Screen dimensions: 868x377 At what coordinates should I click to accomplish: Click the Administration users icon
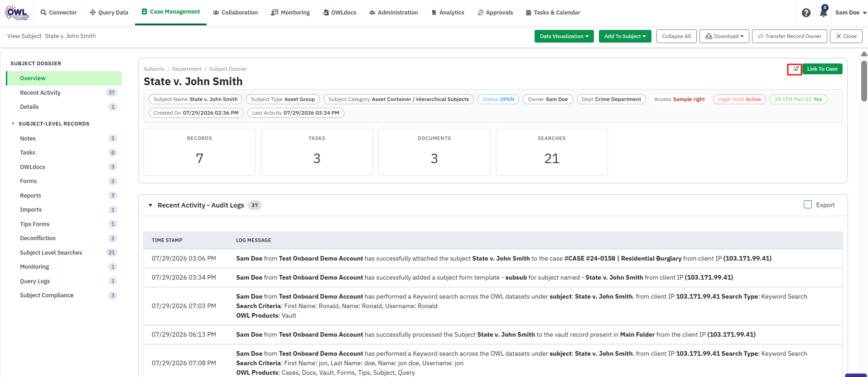tap(372, 13)
